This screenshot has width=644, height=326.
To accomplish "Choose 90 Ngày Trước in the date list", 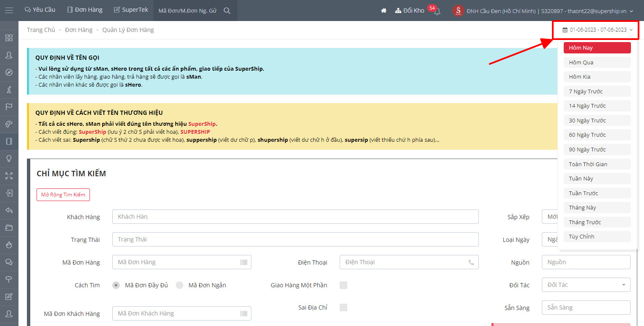I will pos(597,149).
